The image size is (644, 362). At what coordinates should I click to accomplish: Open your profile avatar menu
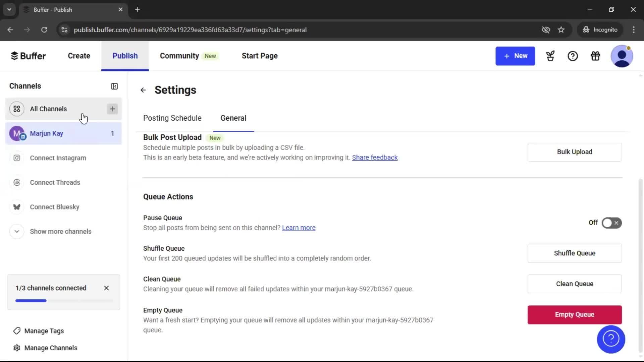[x=622, y=56]
